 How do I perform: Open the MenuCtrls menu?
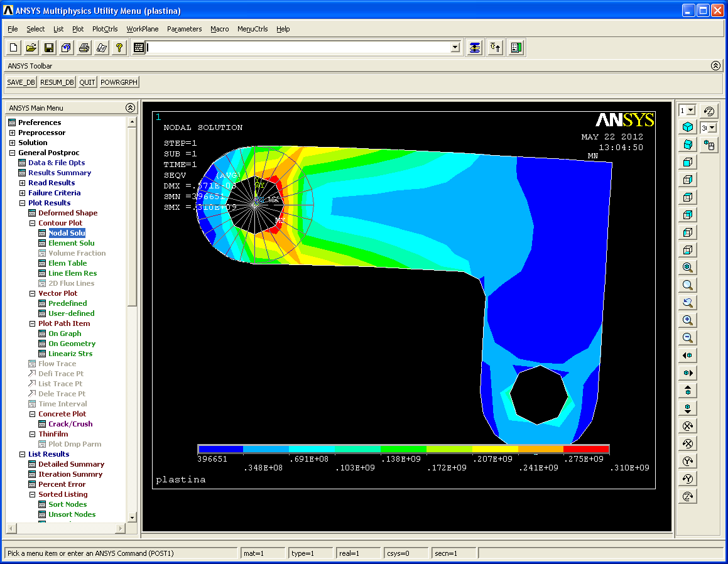click(x=253, y=29)
